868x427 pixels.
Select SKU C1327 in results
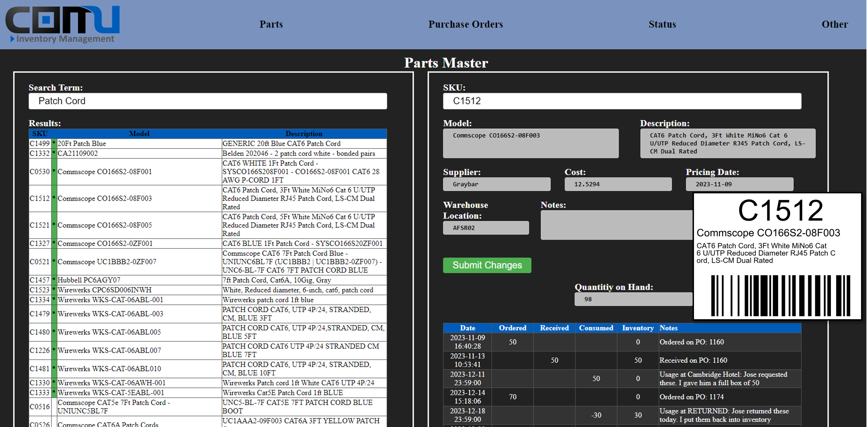click(x=40, y=243)
